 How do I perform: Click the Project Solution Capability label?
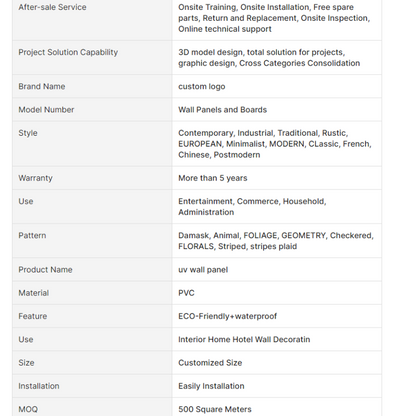(x=68, y=52)
